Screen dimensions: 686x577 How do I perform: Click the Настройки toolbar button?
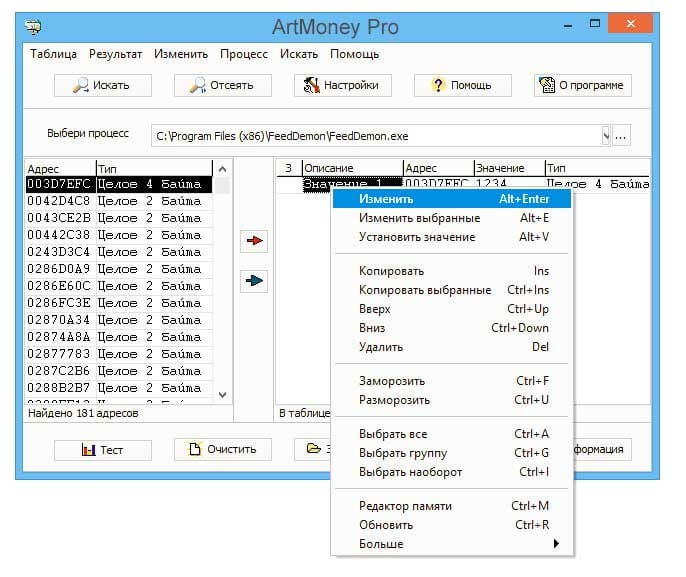click(x=343, y=85)
